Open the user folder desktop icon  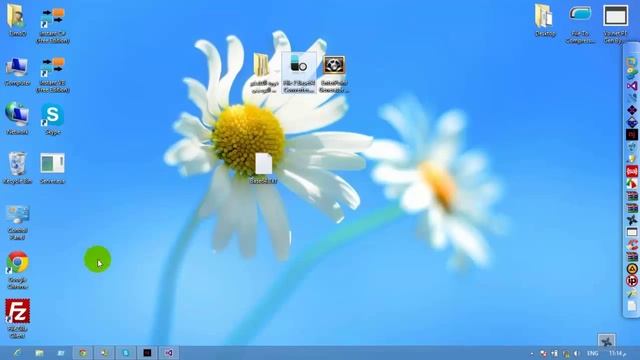click(17, 20)
